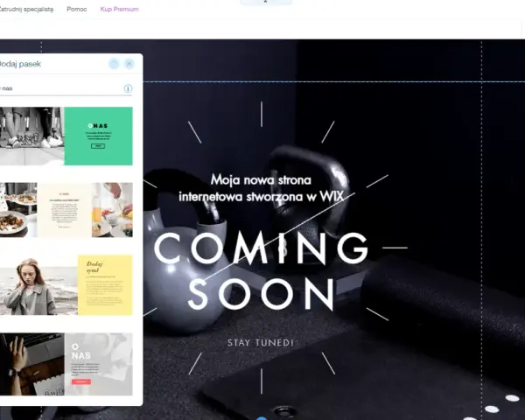
Task: Click the info icon next to O nas
Action: pos(128,88)
